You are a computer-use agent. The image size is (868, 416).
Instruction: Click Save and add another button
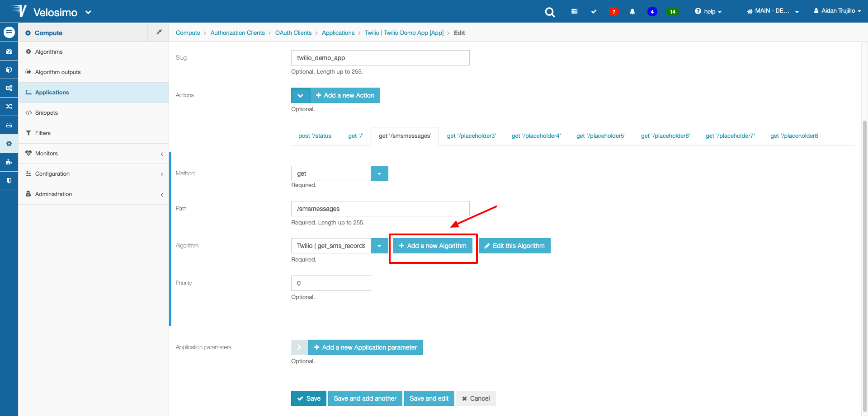tap(365, 398)
